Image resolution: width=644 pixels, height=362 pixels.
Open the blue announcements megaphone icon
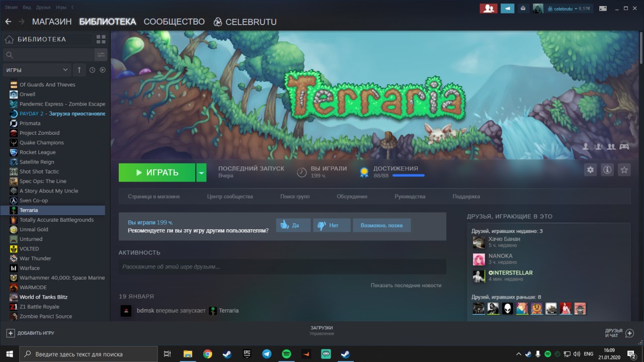[x=507, y=8]
